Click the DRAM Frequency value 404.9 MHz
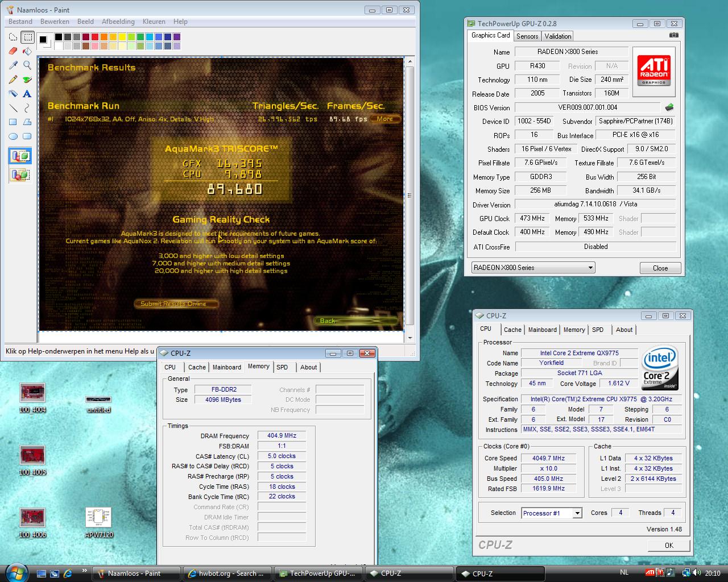The width and height of the screenshot is (728, 582). pos(282,435)
